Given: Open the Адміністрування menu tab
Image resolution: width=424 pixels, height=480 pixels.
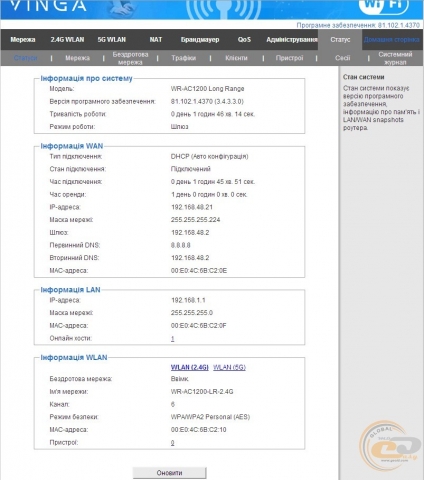Looking at the screenshot, I should (x=292, y=40).
